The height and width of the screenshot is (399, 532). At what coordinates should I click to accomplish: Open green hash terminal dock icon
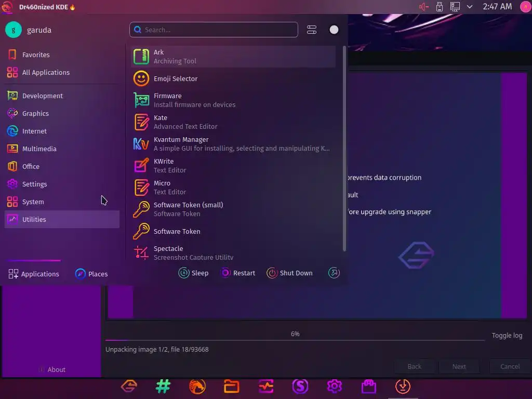163,386
